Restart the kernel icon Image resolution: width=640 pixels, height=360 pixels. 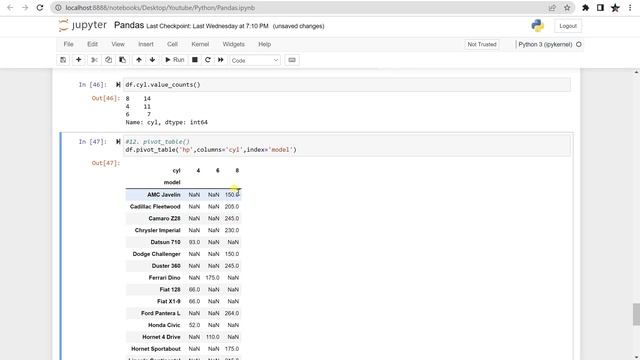coord(207,60)
